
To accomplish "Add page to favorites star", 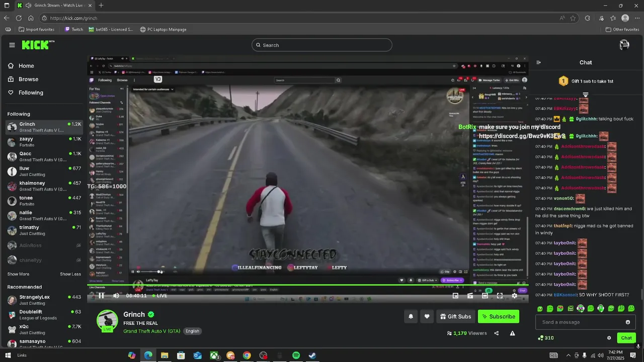I will (x=573, y=18).
